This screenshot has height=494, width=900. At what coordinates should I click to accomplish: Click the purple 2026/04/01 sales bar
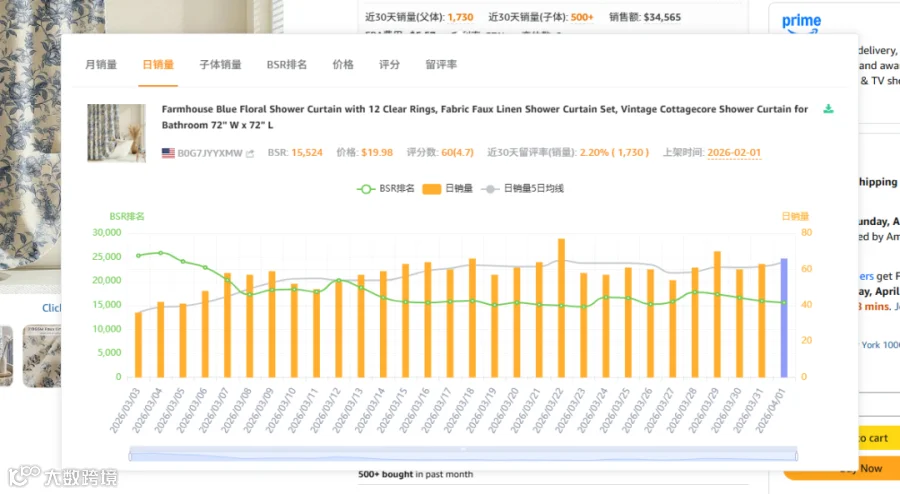pos(784,318)
